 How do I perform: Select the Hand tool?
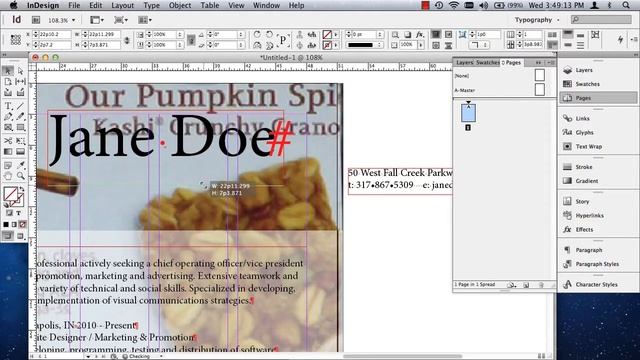pyautogui.click(x=8, y=176)
